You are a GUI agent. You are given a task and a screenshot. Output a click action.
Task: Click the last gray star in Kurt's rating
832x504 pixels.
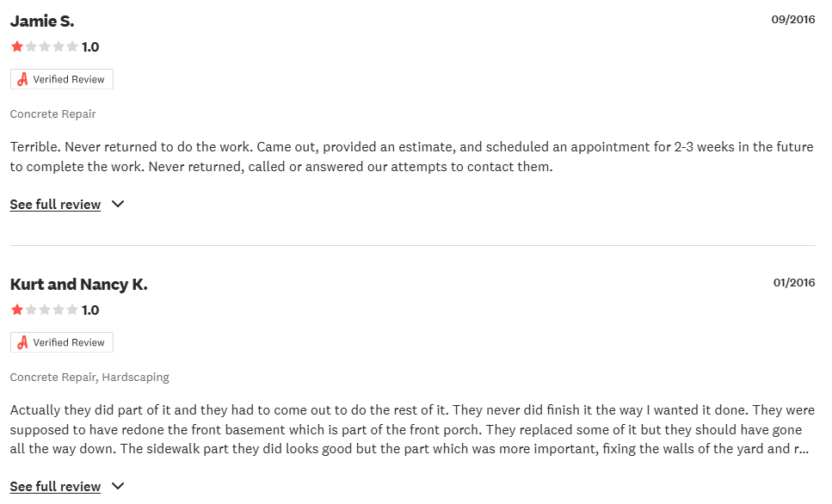click(72, 310)
